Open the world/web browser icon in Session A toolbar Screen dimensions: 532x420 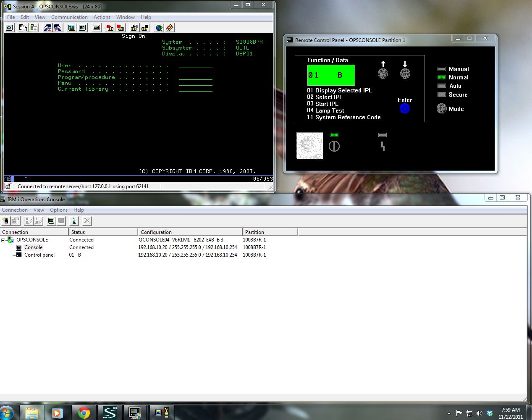159,27
